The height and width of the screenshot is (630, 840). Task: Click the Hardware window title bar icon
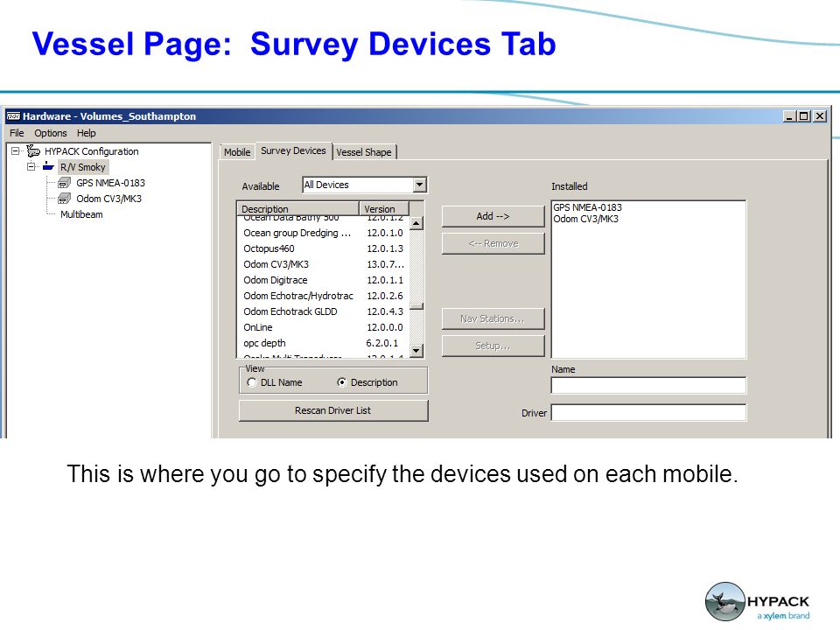pos(13,116)
